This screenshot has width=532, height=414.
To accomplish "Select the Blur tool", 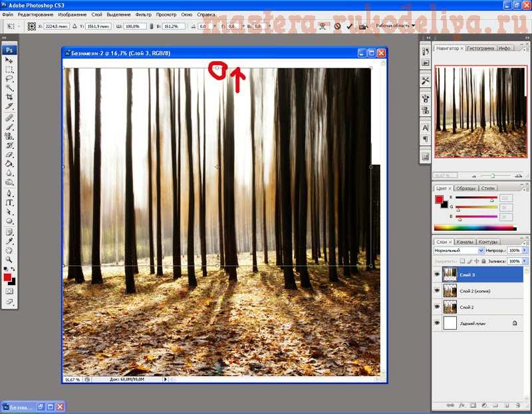I will (x=9, y=173).
